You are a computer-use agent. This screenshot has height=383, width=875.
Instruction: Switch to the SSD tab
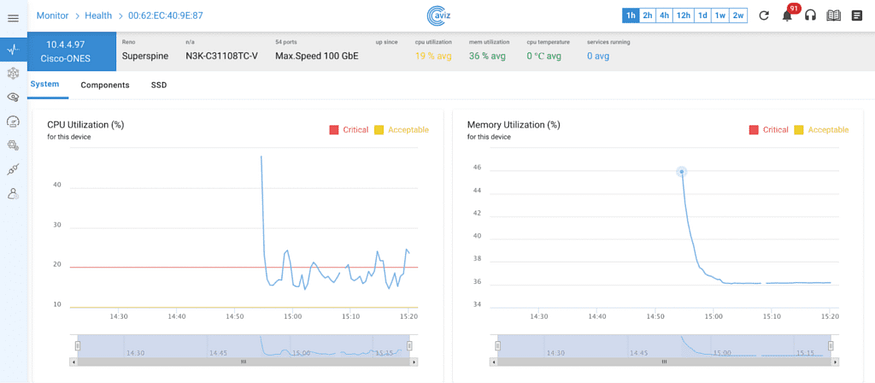coord(158,85)
